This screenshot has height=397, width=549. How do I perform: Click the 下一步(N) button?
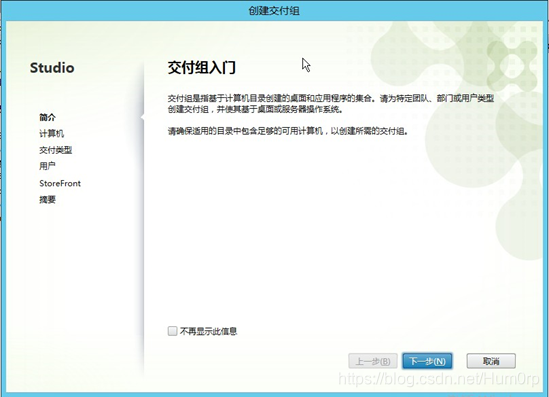[427, 361]
